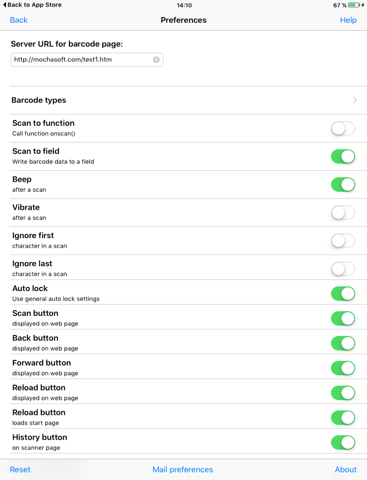
Task: Tap the battery icon in status bar
Action: 354,5
